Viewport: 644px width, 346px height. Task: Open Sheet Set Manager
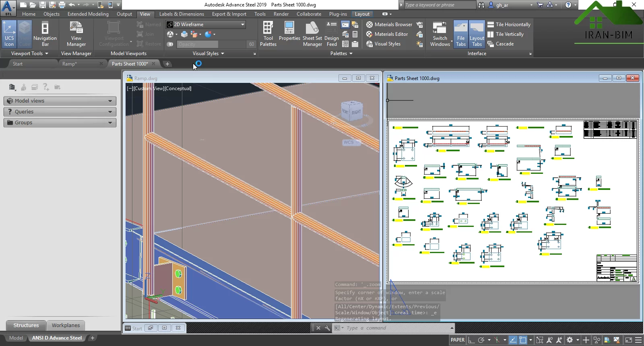(312, 34)
